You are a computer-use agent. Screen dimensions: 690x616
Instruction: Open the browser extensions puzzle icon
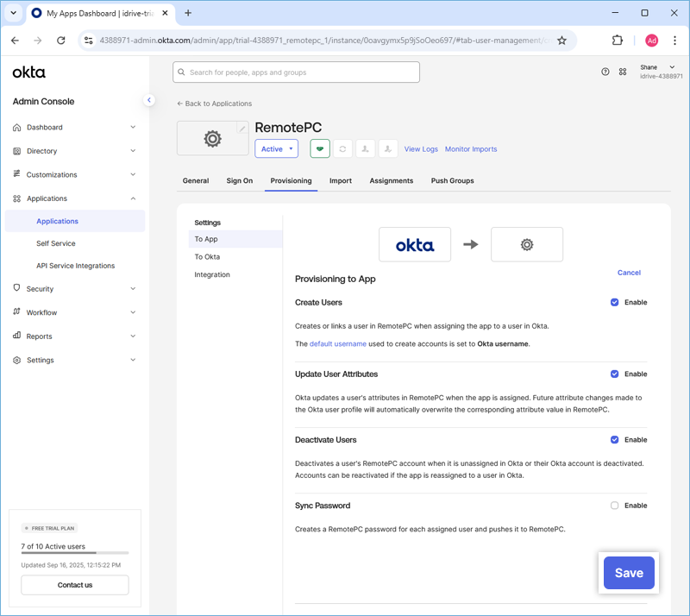618,40
